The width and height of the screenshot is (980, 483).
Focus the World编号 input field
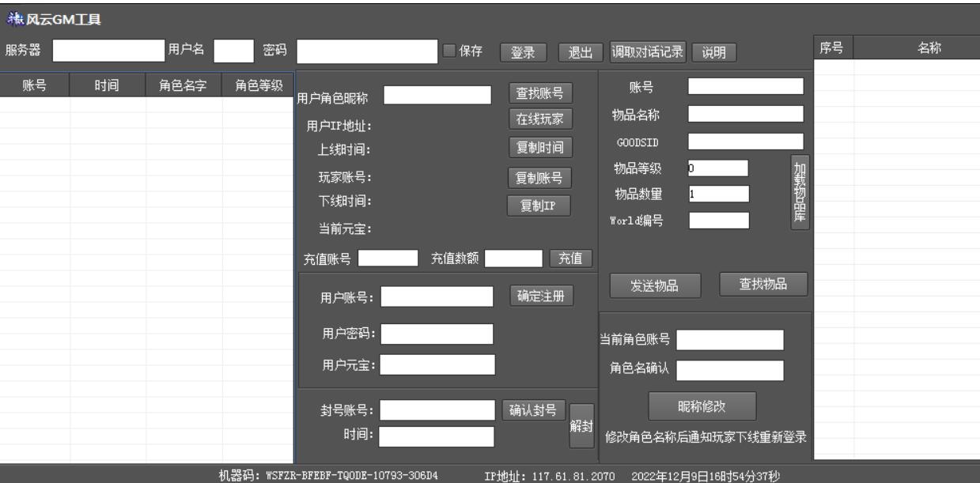[718, 221]
